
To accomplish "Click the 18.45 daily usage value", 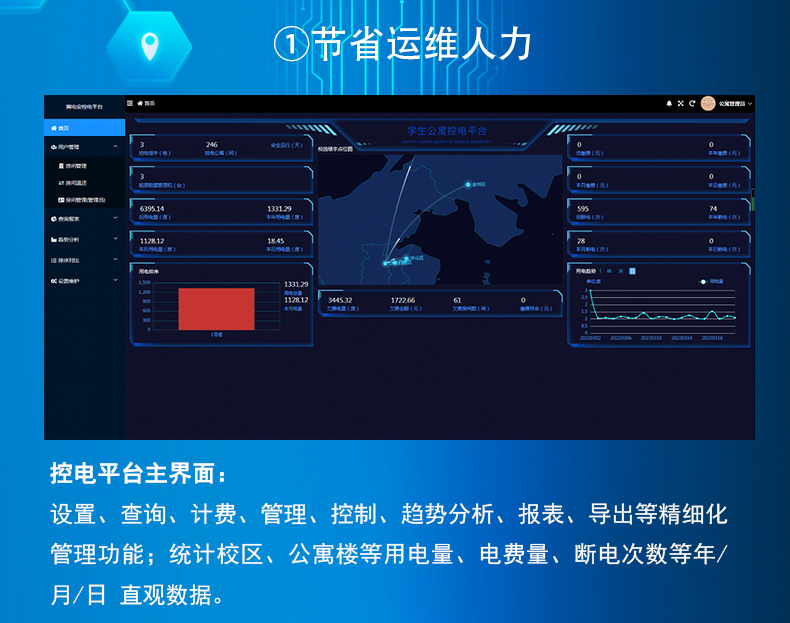I will [275, 241].
